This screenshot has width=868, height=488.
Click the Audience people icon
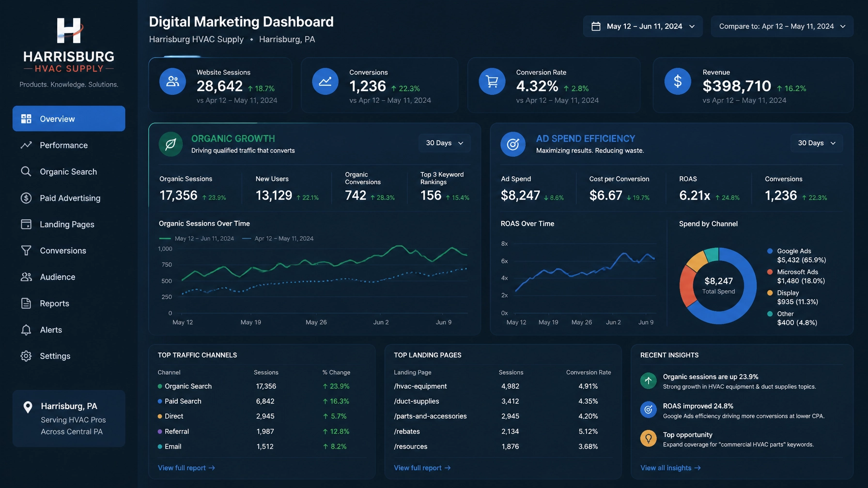coord(26,277)
